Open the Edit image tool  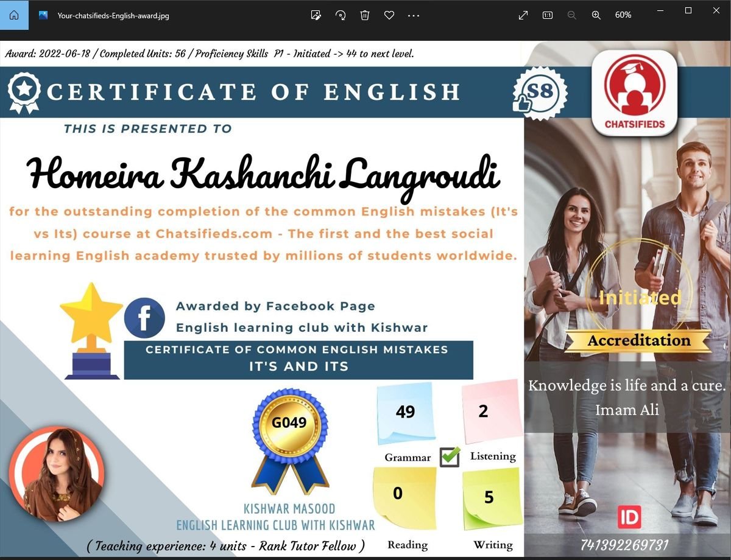[x=316, y=15]
